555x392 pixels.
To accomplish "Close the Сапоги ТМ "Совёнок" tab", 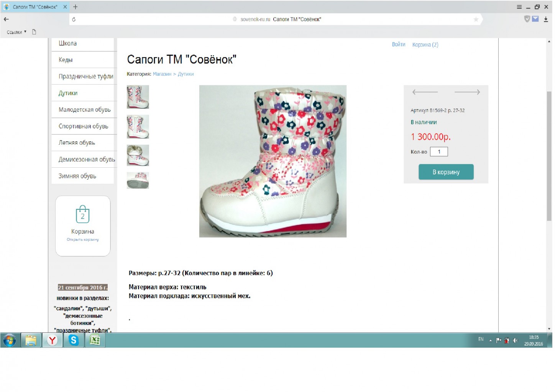I will (65, 7).
